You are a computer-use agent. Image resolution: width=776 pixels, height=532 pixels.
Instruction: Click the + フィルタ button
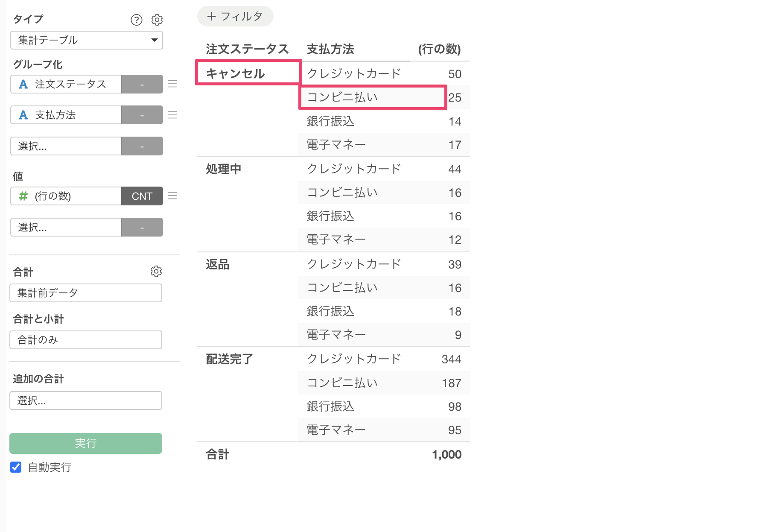point(235,17)
